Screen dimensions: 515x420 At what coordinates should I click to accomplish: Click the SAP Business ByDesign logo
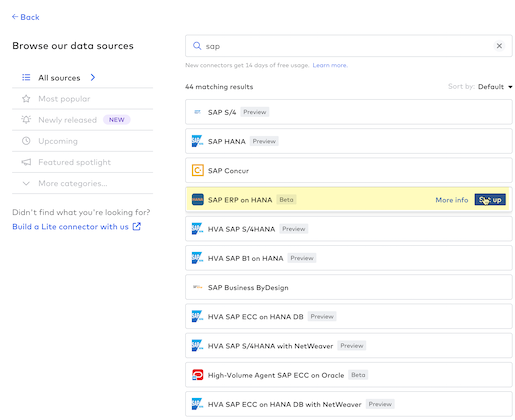pos(197,287)
